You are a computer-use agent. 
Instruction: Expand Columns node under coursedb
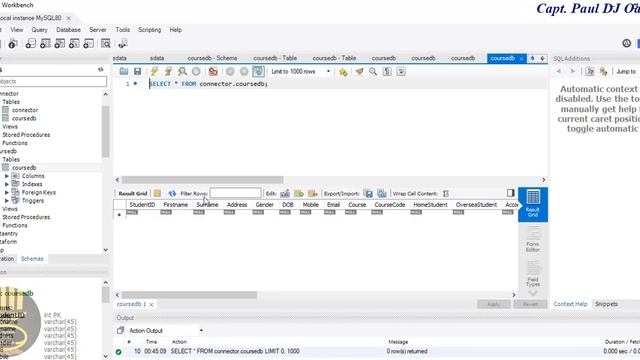click(7, 176)
